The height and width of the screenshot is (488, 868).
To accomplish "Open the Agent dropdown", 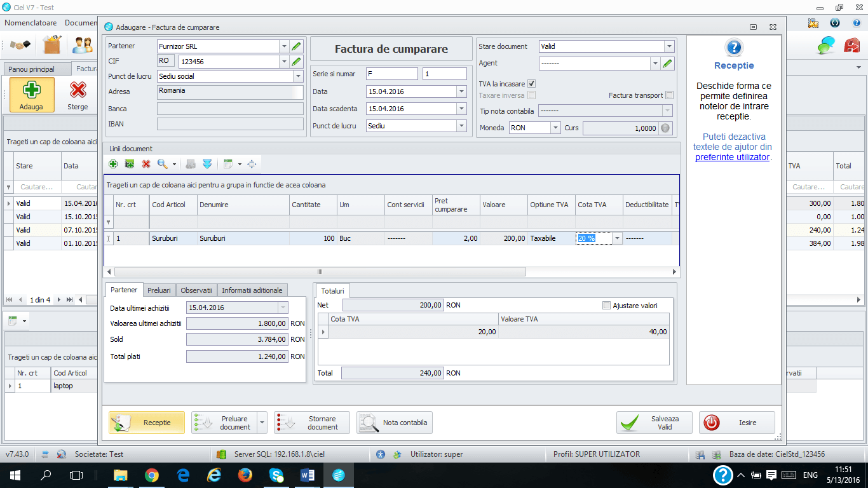I will point(655,64).
